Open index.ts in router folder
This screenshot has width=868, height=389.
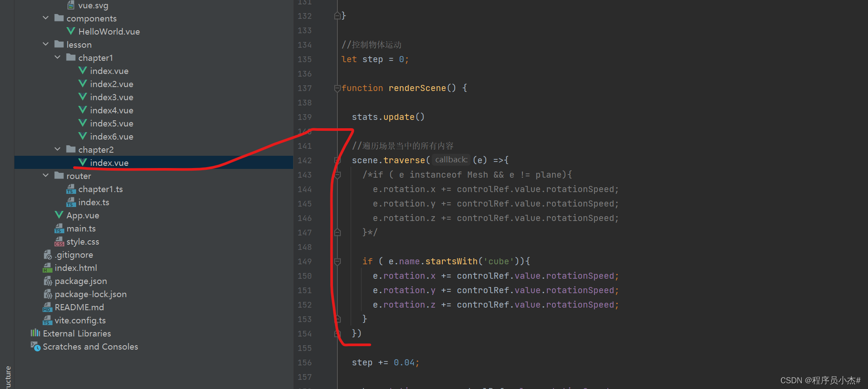point(94,202)
